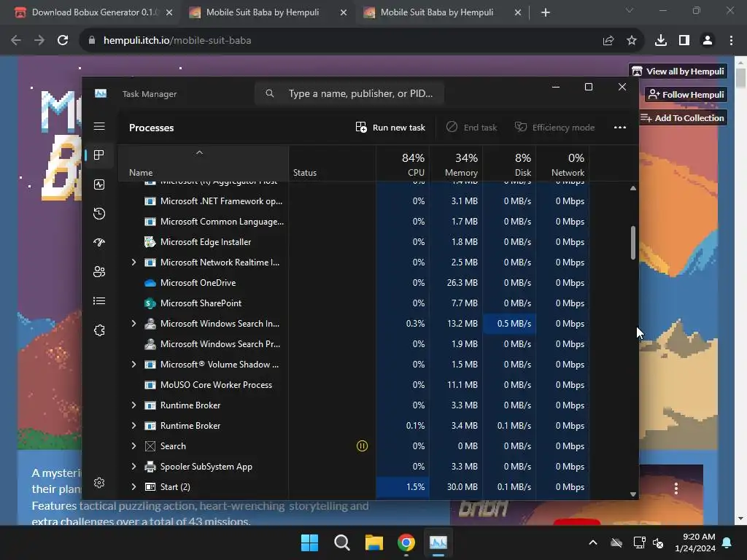Screen dimensions: 747x560
Task: Expand the Start (2) process
Action: [134, 487]
